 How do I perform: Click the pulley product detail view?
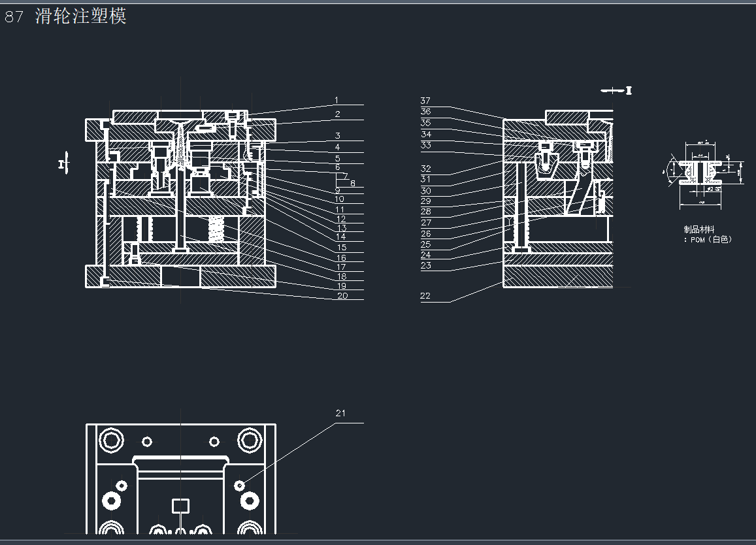tap(700, 171)
